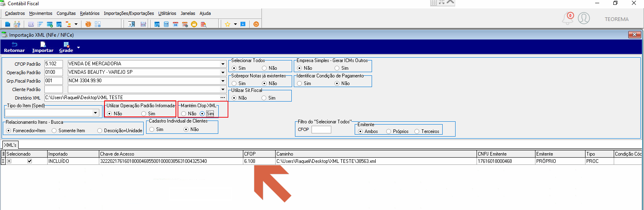Image resolution: width=644 pixels, height=210 pixels.
Task: Open the notifications bell icon
Action: [568, 18]
